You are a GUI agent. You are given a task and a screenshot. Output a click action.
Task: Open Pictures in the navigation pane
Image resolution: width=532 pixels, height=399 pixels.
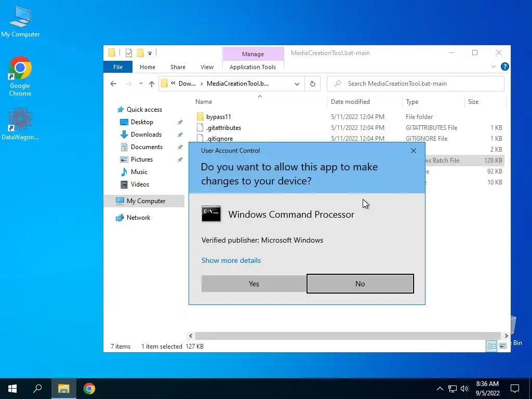pos(141,159)
